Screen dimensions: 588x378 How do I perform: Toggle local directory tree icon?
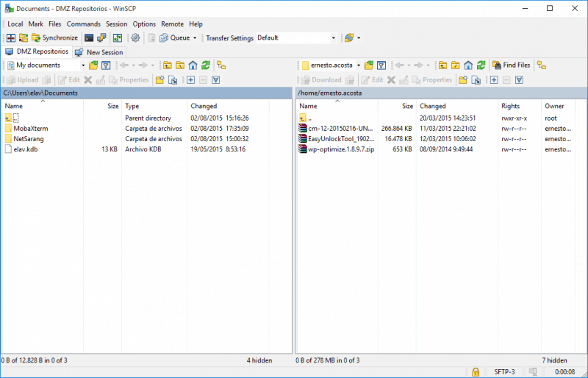221,65
